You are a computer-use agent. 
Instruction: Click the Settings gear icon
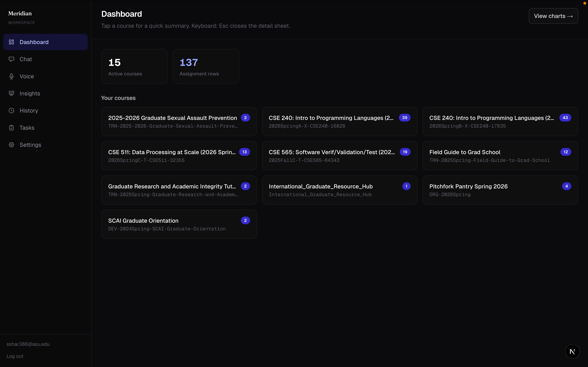tap(11, 145)
